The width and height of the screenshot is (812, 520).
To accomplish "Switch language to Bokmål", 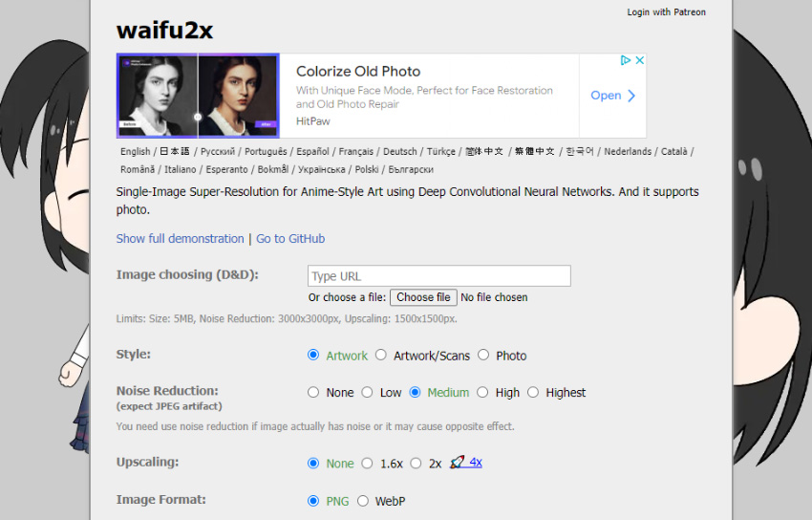I will point(273,169).
